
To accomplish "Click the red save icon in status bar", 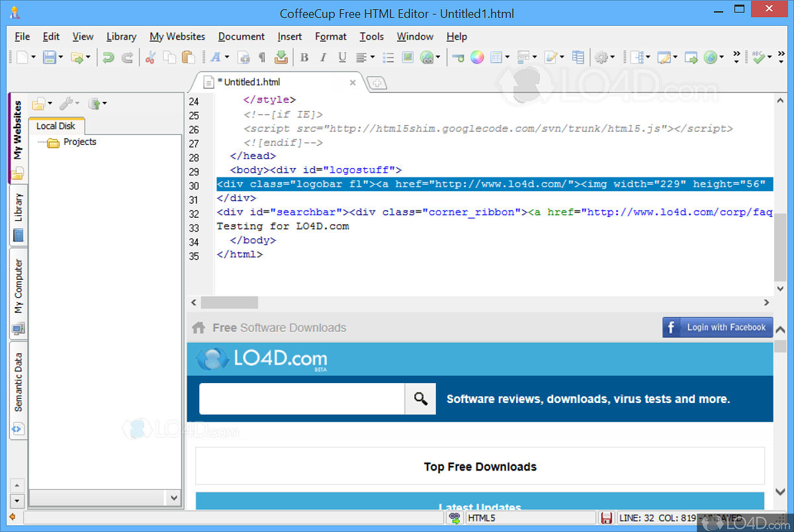I will point(606,518).
